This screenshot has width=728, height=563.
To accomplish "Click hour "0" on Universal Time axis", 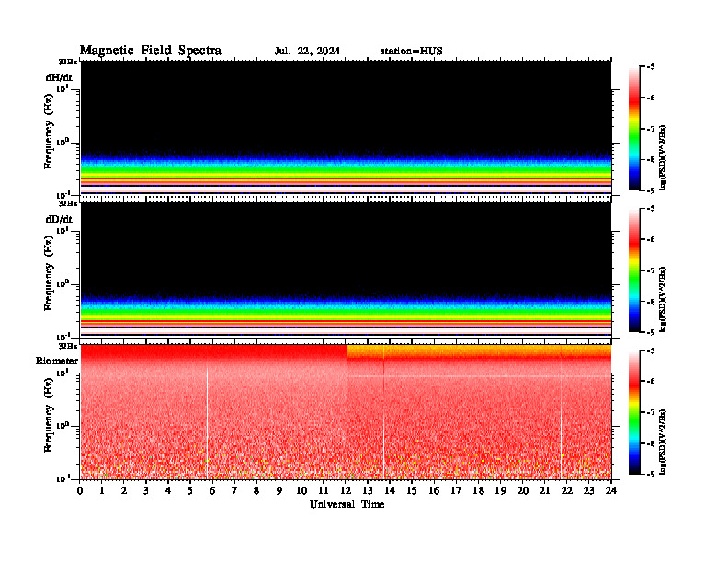I will 81,490.
